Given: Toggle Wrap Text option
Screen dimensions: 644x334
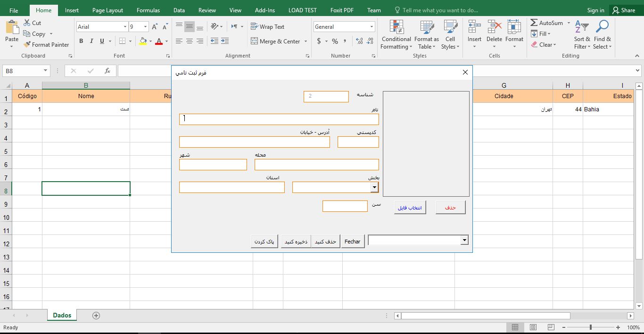Looking at the screenshot, I should pyautogui.click(x=267, y=27).
